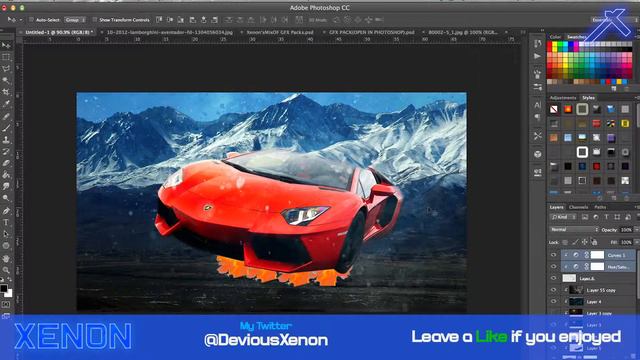Switch to GFX PACK(OPEN IN PHOTOSHOP).psd tab
640x360 pixels.
point(371,32)
